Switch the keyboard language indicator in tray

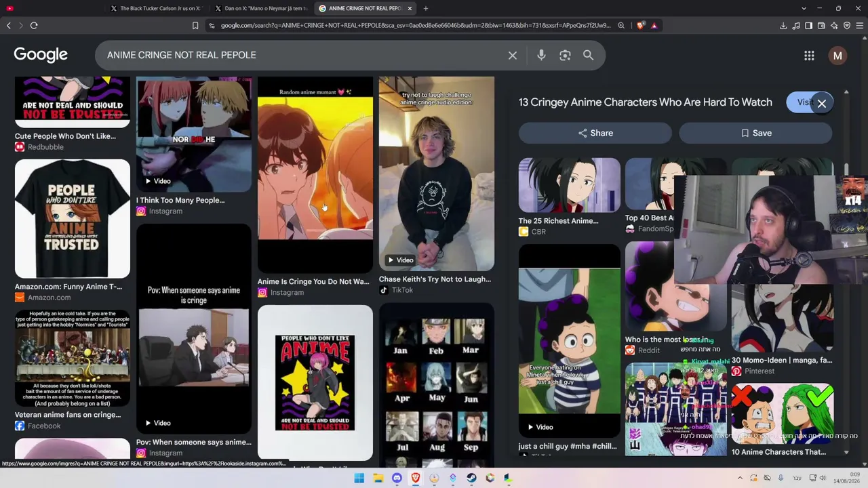[796, 478]
